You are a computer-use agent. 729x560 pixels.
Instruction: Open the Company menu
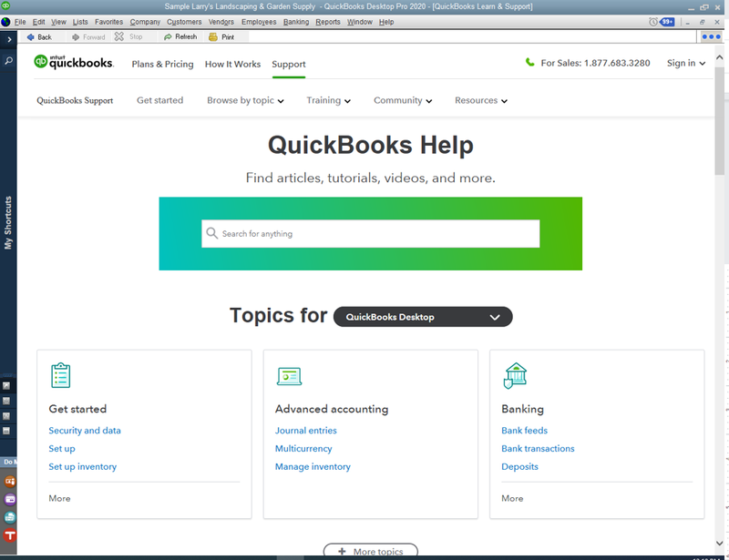pos(145,22)
